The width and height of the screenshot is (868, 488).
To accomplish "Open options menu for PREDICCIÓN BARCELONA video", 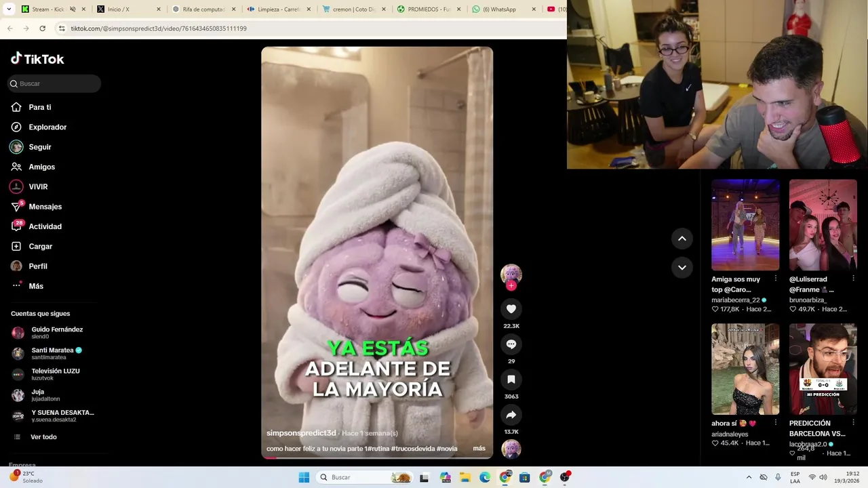I will [x=853, y=423].
